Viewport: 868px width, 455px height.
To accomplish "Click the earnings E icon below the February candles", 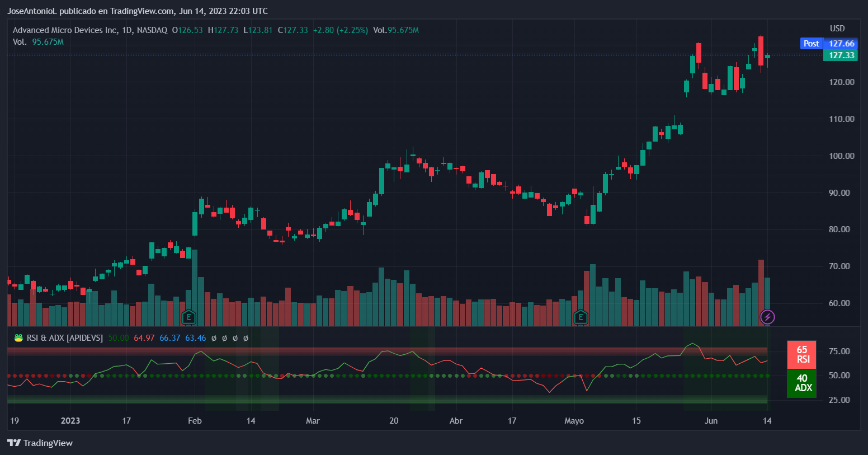I will point(189,317).
